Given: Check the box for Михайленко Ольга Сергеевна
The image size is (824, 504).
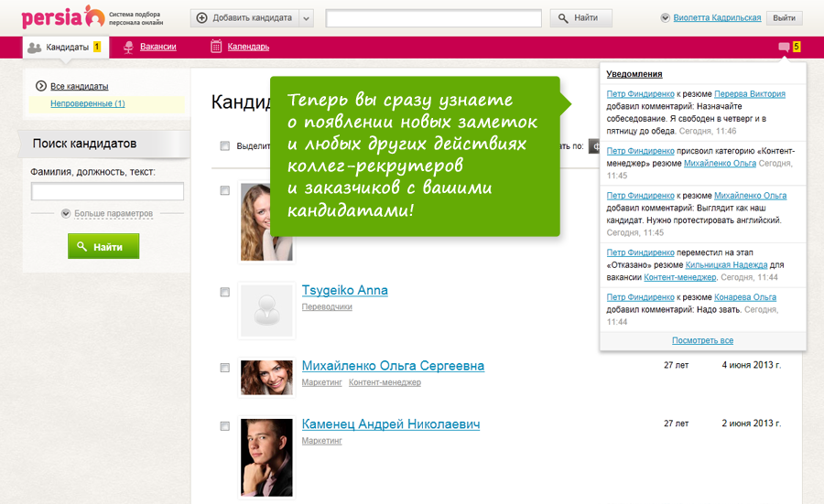Looking at the screenshot, I should pyautogui.click(x=225, y=367).
